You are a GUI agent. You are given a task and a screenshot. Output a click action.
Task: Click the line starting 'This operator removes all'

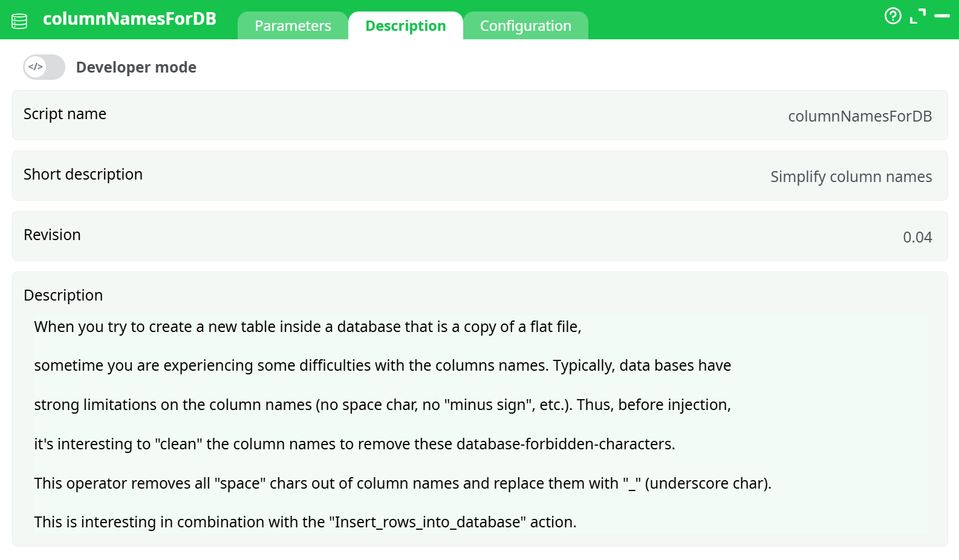tap(403, 483)
